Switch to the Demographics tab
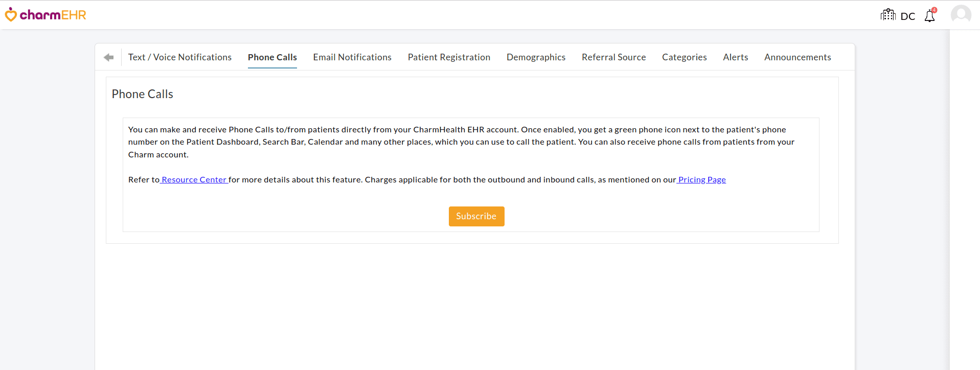Image resolution: width=980 pixels, height=370 pixels. click(536, 57)
